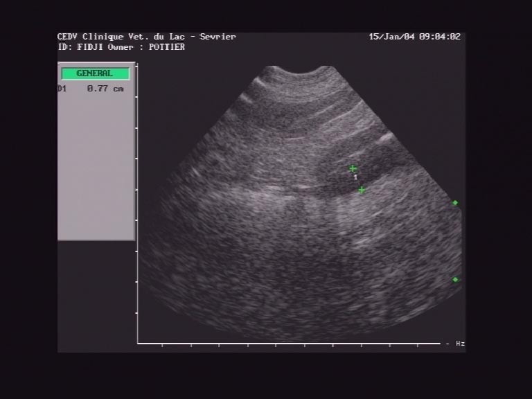This screenshot has width=532, height=399.
Task: Click the time 09:04:02 display
Action: pos(439,37)
